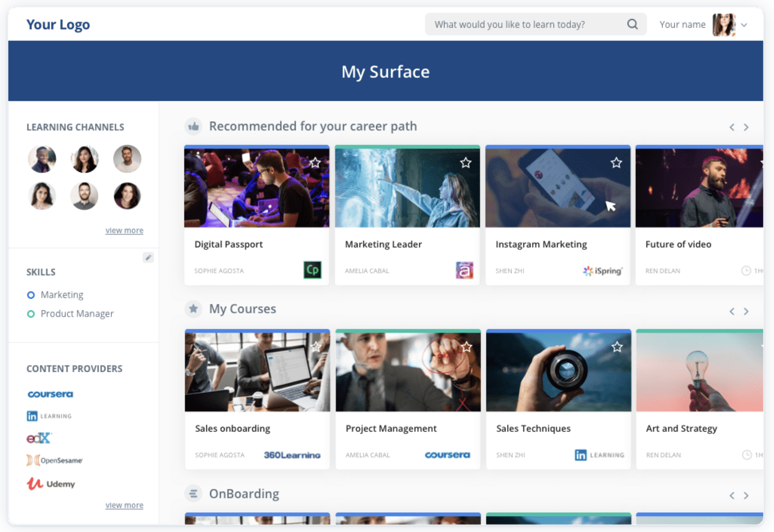The image size is (774, 532).
Task: Select the Marketing skill radio button
Action: (31, 295)
